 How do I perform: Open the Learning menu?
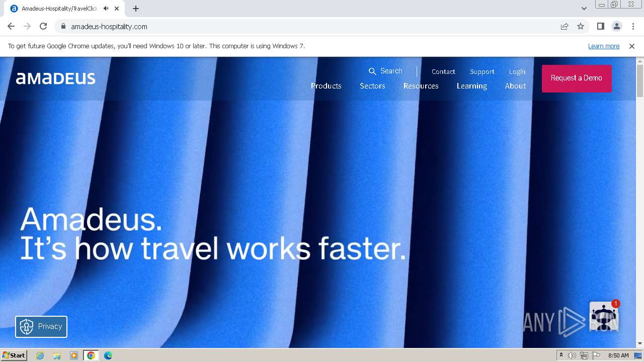(x=472, y=86)
